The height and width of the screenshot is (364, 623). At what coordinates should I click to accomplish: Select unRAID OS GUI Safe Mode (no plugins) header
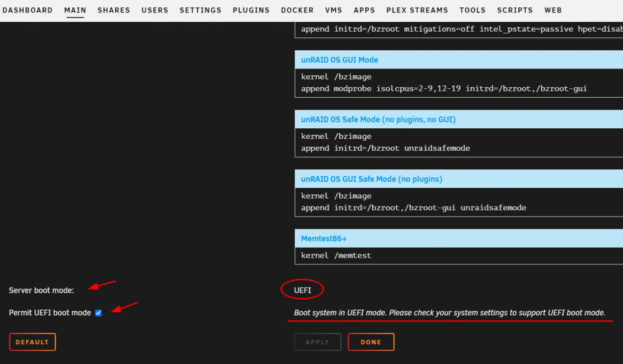(459, 179)
